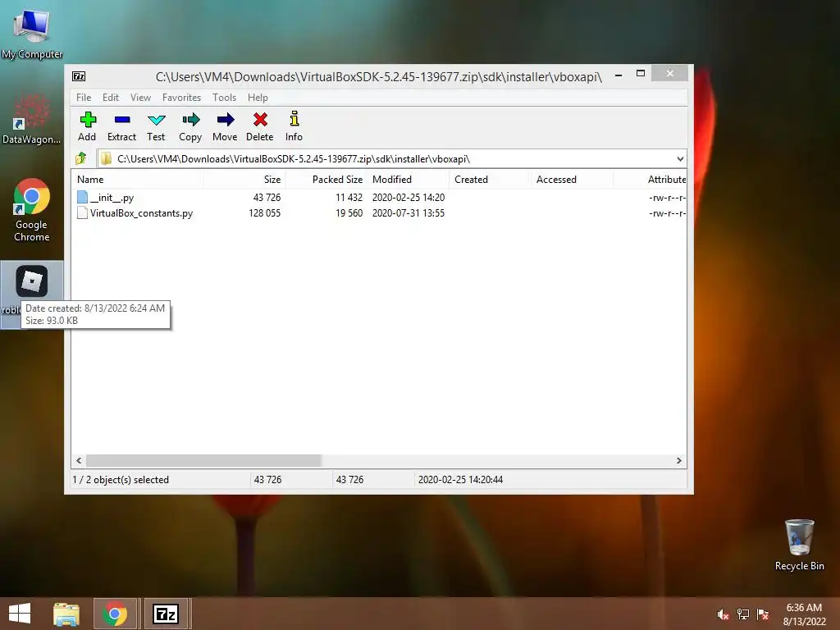Open the Edit menu

pos(111,98)
